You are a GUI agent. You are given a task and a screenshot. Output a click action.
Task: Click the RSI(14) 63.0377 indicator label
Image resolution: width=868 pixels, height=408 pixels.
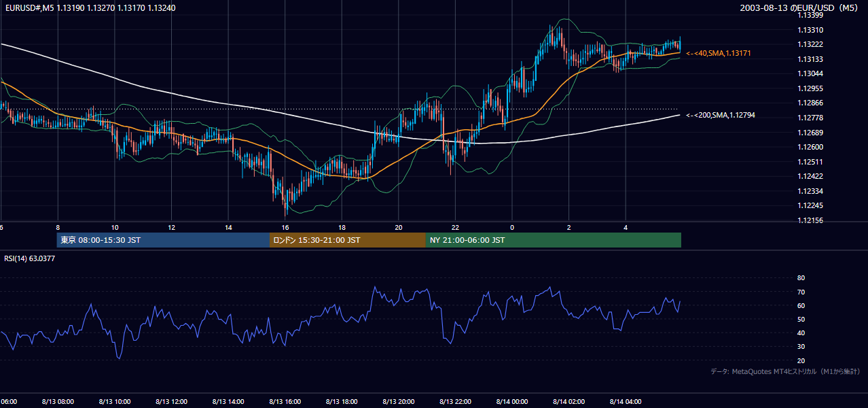30,258
